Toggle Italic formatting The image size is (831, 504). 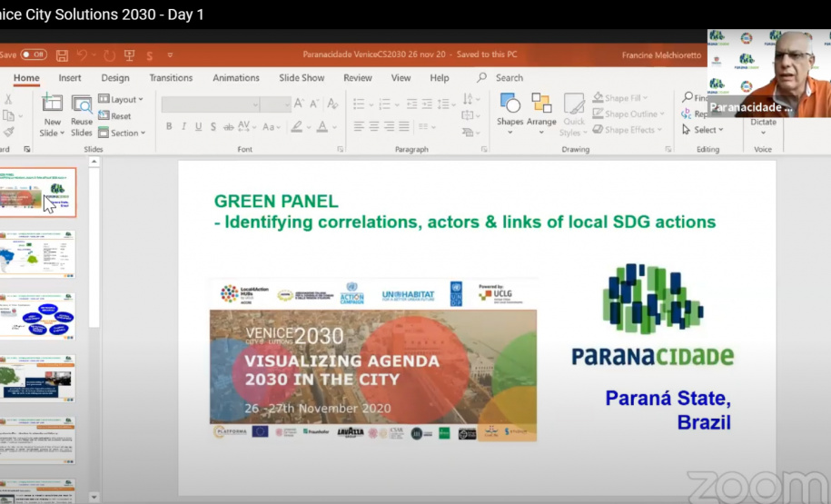tap(183, 126)
